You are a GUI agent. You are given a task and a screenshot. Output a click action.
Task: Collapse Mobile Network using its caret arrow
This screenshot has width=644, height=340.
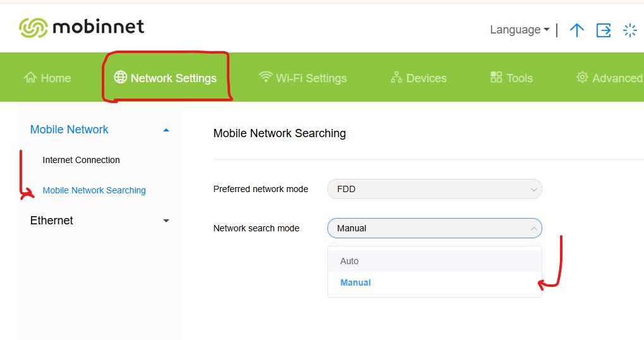166,130
